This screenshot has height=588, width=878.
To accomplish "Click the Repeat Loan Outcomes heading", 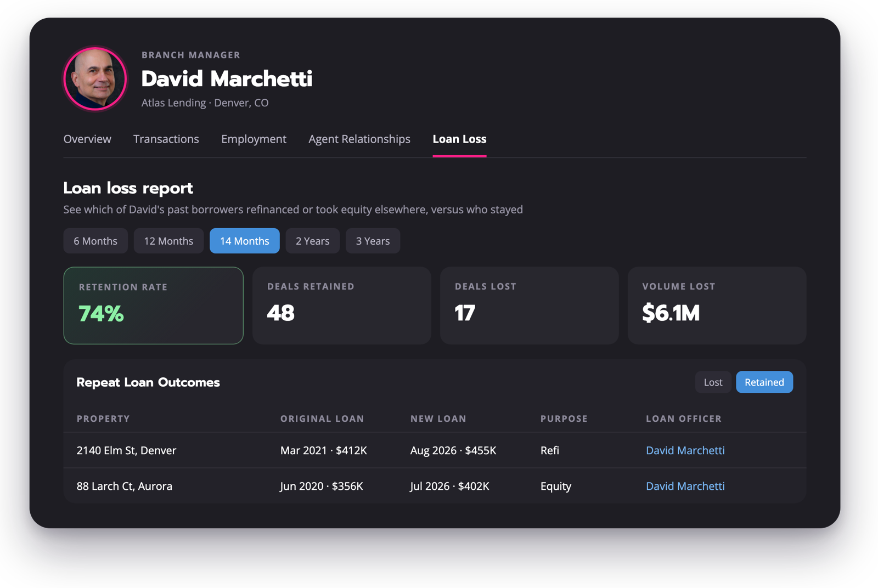I will tap(148, 382).
